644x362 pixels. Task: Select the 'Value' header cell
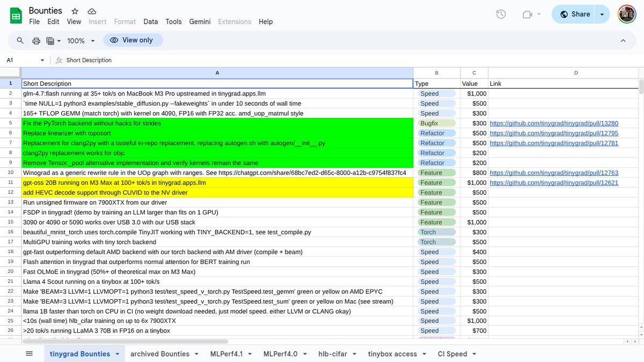474,84
